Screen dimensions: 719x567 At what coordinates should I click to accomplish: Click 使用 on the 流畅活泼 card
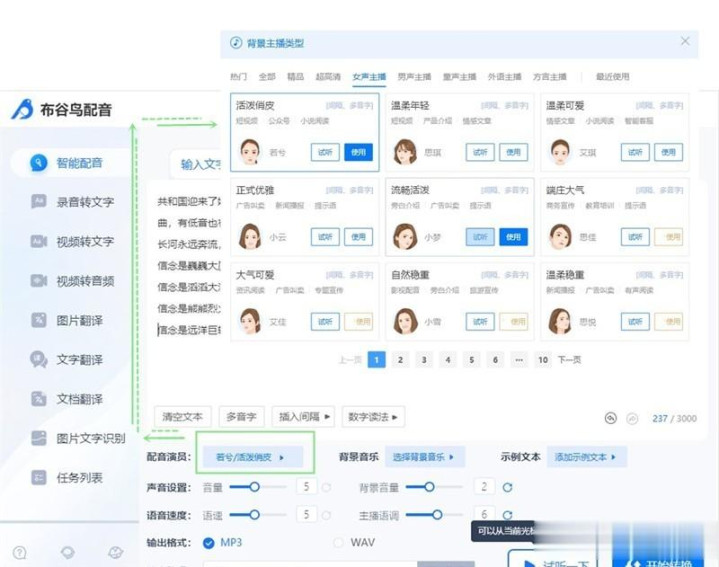click(514, 237)
